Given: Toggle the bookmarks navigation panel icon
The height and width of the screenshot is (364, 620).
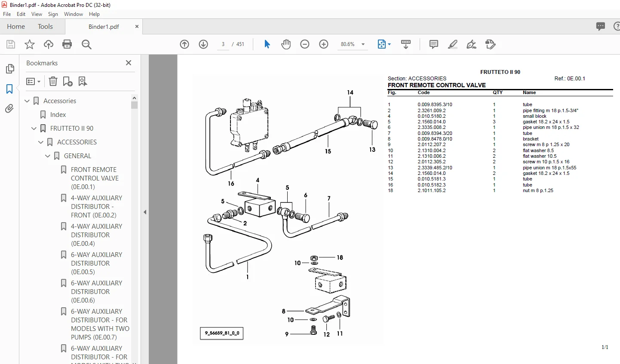Looking at the screenshot, I should click(9, 89).
